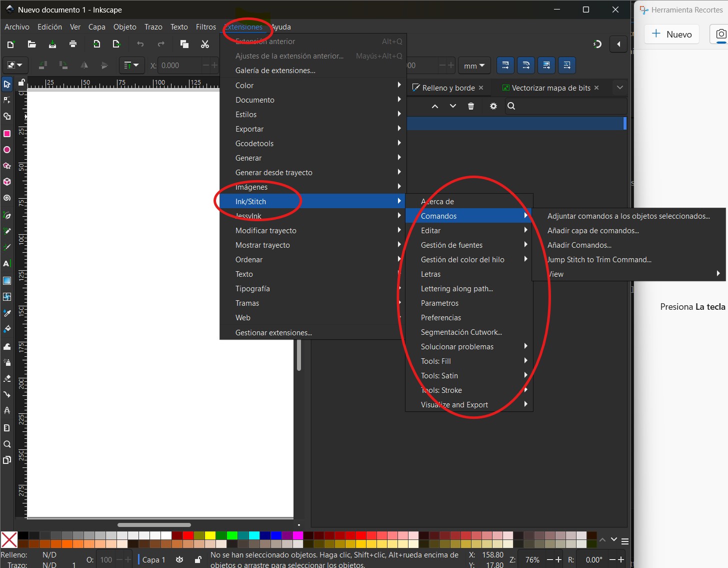
Task: Select the Eraser tool
Action: [x=7, y=378]
